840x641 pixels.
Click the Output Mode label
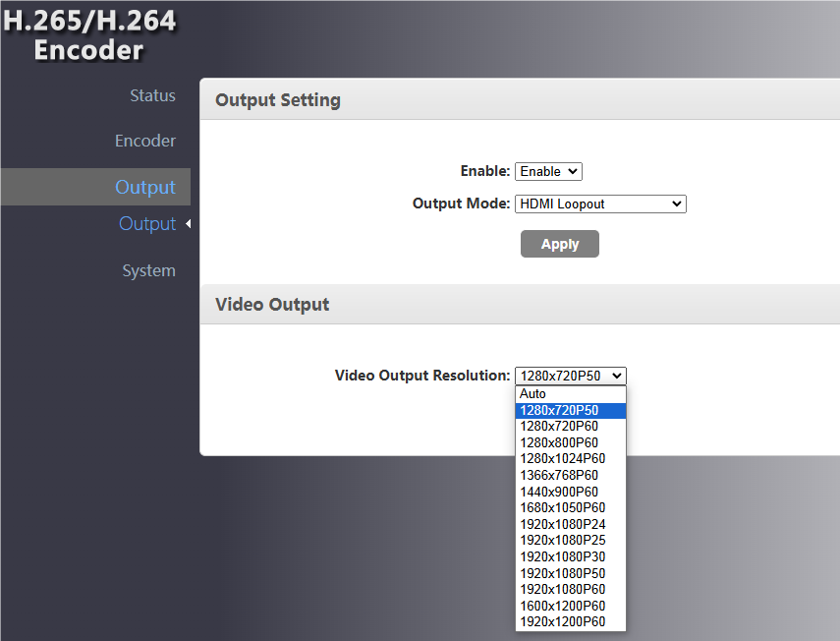461,204
